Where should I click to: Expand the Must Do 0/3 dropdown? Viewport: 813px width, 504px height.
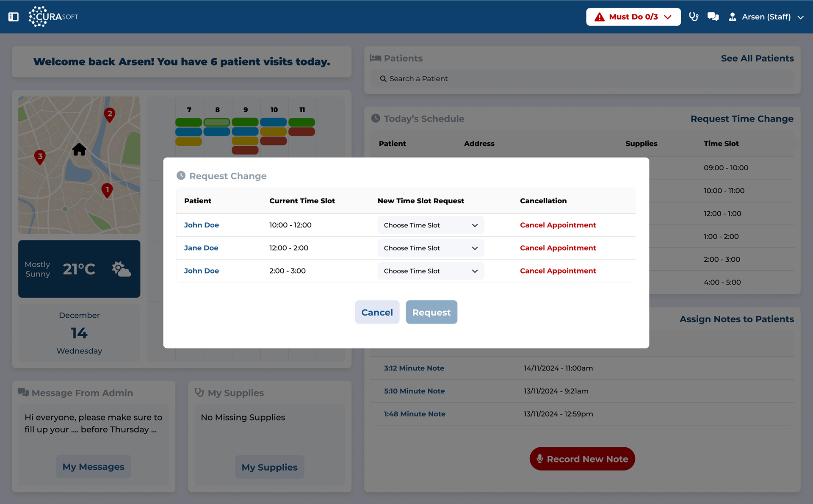point(668,17)
